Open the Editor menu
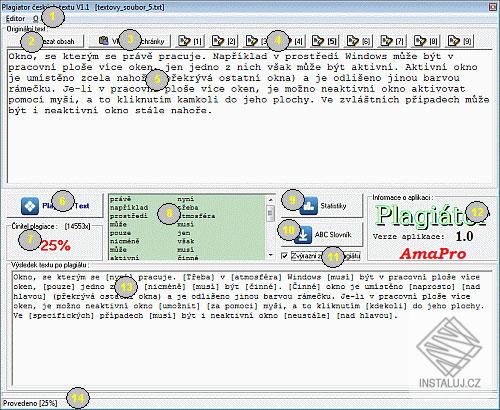Screen dimensions: 500x410 pos(15,19)
